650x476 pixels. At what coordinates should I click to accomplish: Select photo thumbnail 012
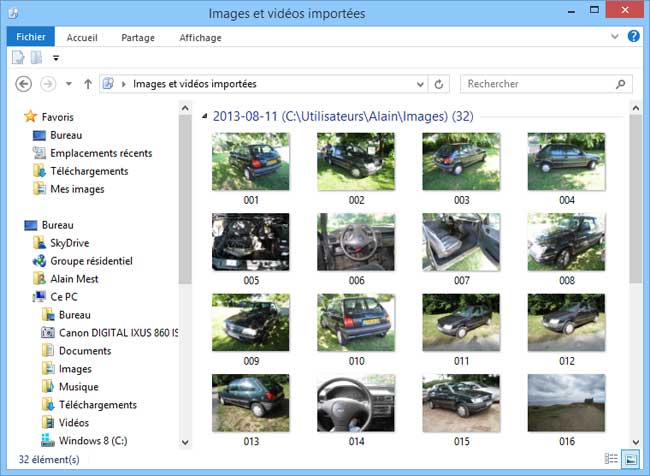click(x=567, y=322)
